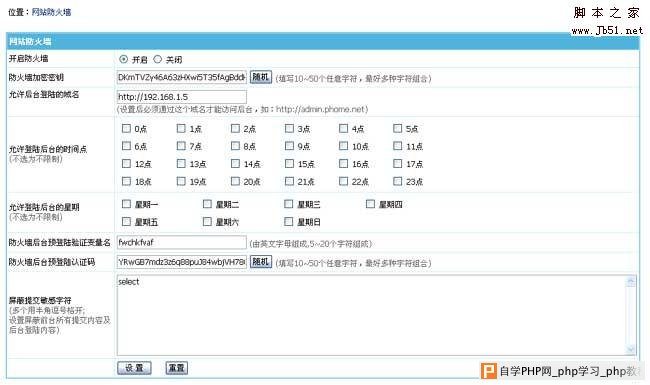Check the 10点 checkbox

click(343, 146)
